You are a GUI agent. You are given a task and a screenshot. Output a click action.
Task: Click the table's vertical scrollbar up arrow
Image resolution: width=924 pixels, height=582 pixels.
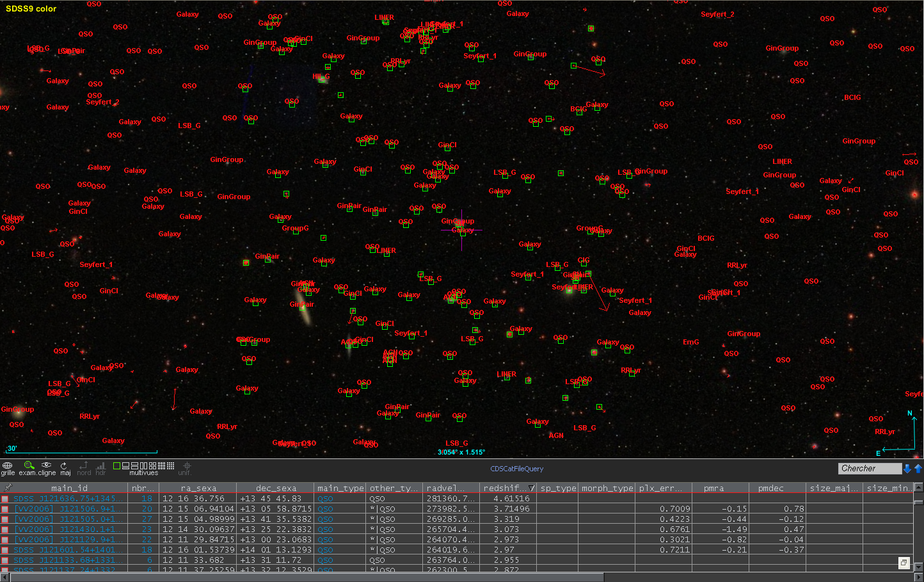919,487
